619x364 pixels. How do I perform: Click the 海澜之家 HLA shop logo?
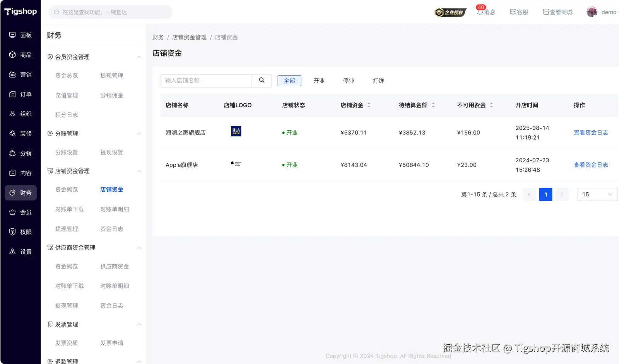(x=236, y=131)
